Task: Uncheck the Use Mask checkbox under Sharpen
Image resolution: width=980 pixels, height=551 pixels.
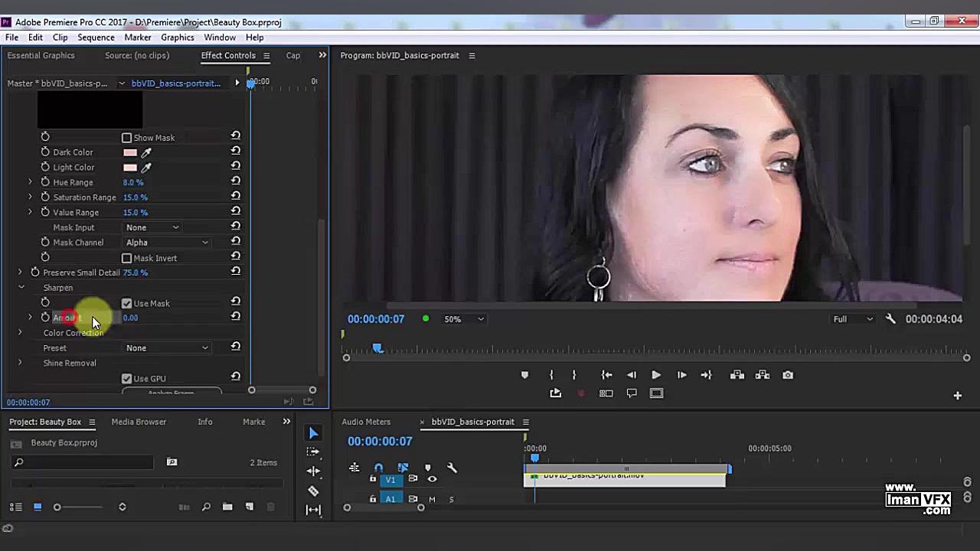Action: (127, 303)
